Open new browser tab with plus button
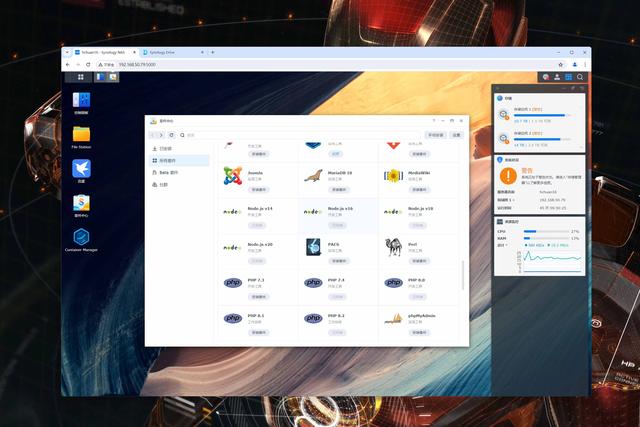The width and height of the screenshot is (640, 427). [213, 52]
